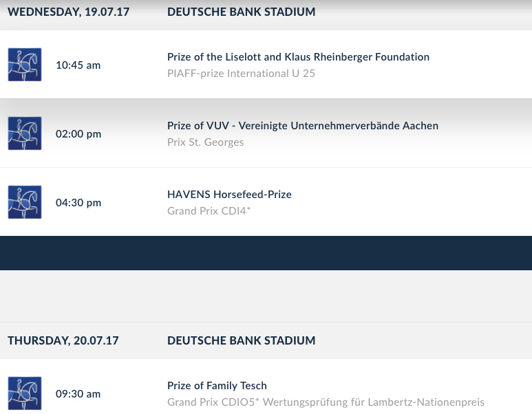Viewport: 532px width, 414px height.
Task: Click the Thursday, 20.07.17 date header
Action: (x=63, y=340)
